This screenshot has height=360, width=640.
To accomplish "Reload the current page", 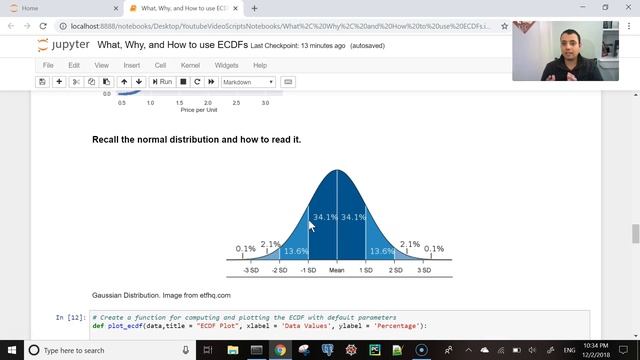I will (x=43, y=26).
